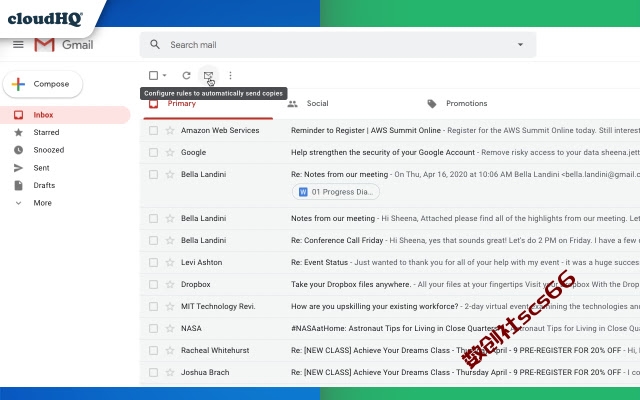Click the Promotions tag icon
Screen dimensions: 640x400
coord(431,104)
